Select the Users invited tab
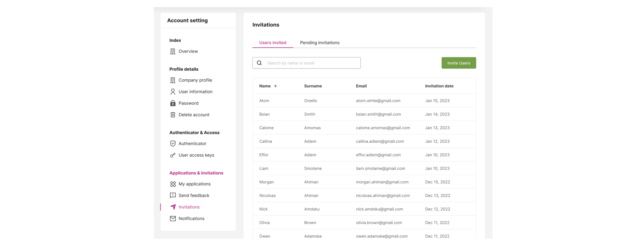Image resolution: width=644 pixels, height=245 pixels. 272,43
